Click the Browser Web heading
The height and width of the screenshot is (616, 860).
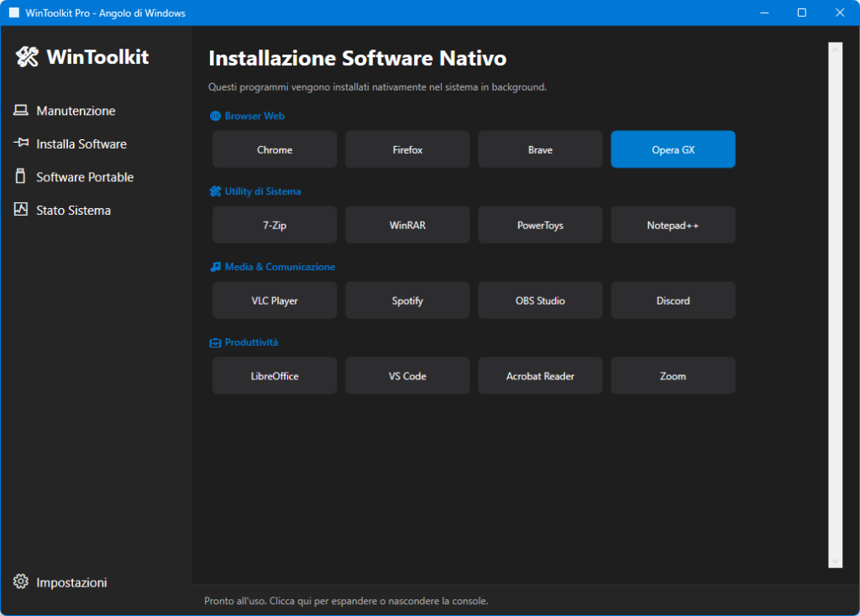[254, 116]
